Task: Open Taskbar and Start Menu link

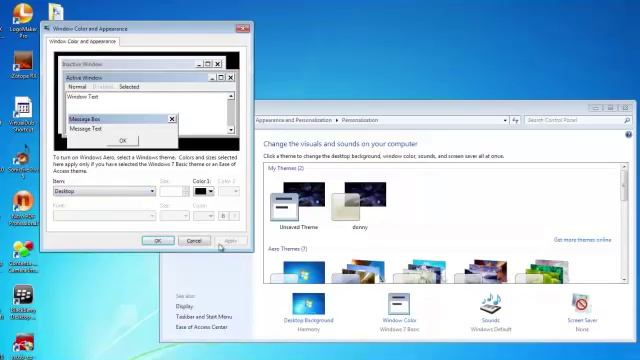Action: pos(204,317)
